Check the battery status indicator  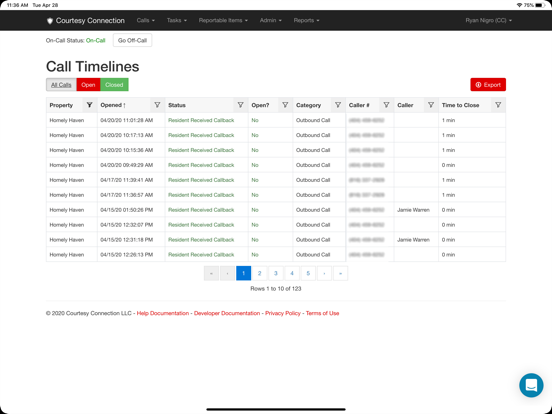pyautogui.click(x=540, y=5)
